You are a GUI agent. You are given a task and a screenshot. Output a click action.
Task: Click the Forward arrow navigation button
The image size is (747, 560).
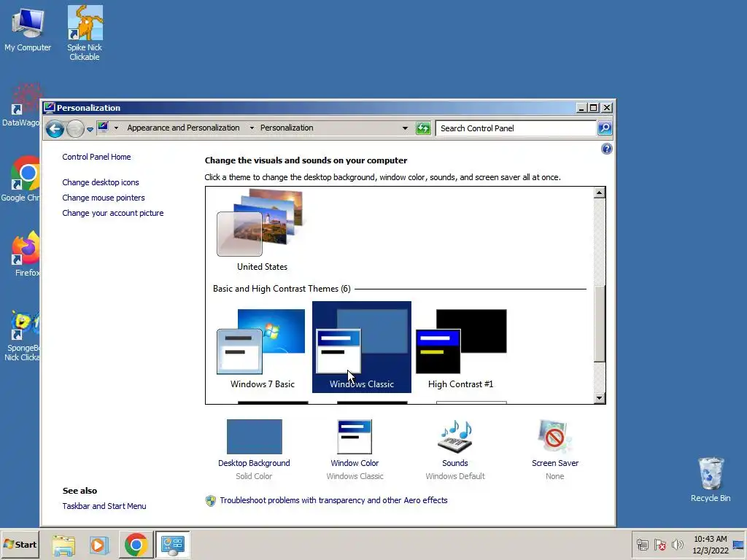[75, 128]
